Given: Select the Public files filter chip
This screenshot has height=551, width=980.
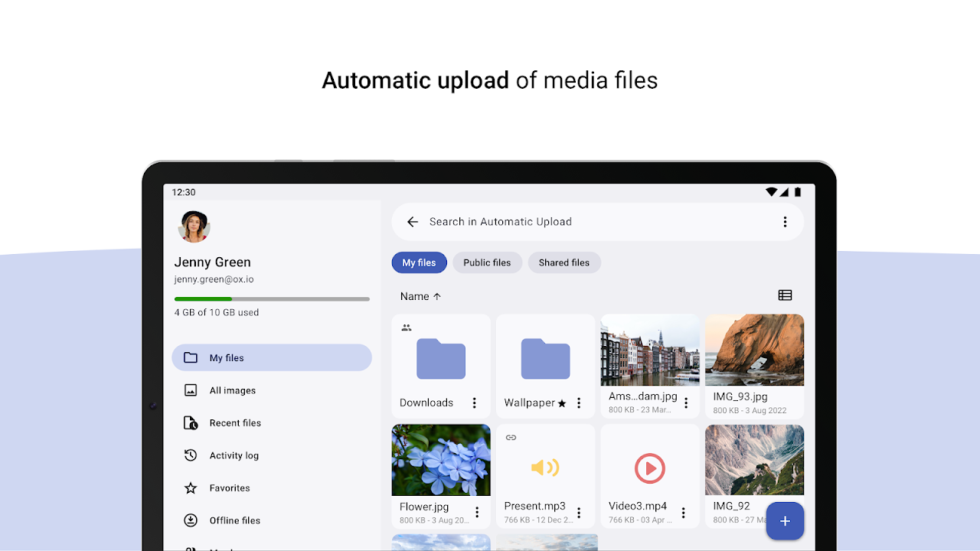Looking at the screenshot, I should tap(487, 262).
